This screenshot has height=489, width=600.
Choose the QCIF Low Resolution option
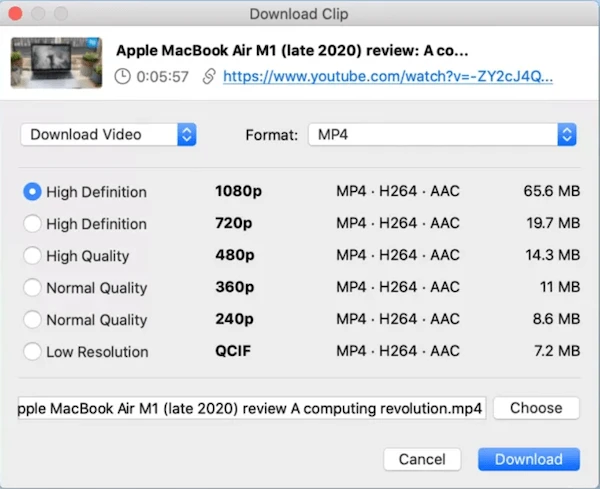click(32, 351)
